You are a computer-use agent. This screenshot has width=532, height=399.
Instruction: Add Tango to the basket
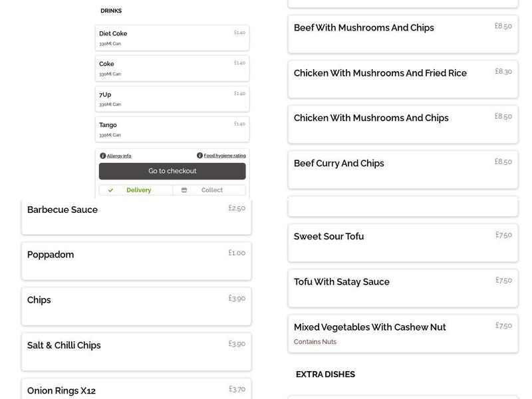[x=172, y=128]
